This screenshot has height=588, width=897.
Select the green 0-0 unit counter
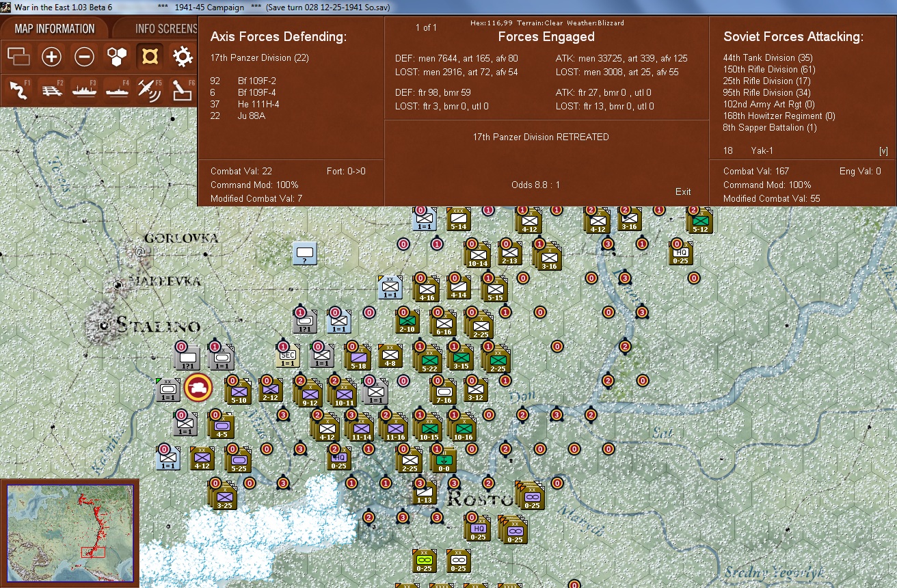tap(443, 459)
